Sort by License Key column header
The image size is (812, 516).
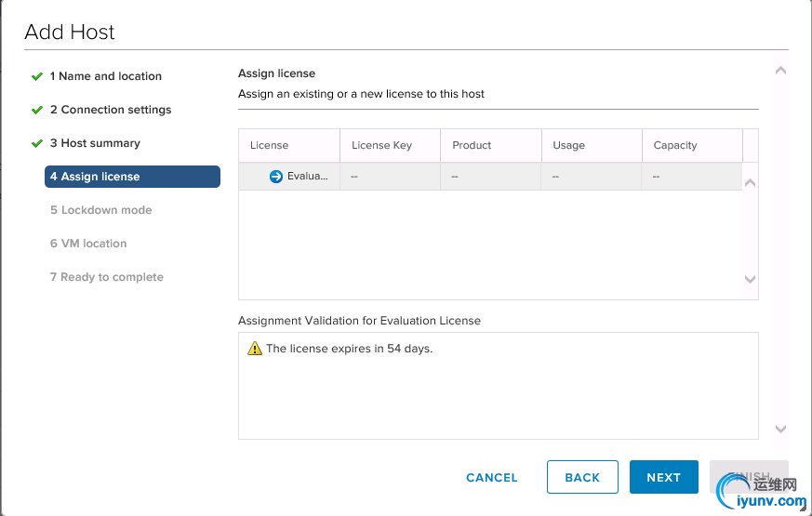[x=381, y=145]
